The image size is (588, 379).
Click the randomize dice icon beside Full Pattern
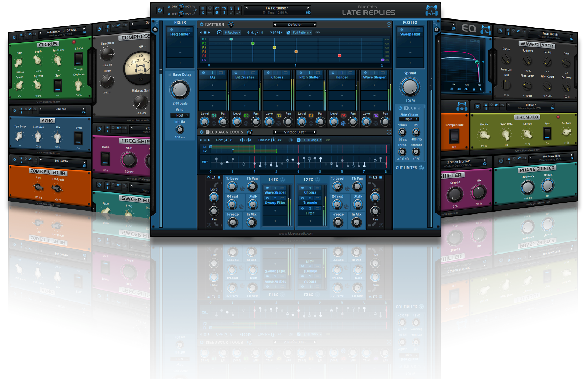click(x=288, y=32)
